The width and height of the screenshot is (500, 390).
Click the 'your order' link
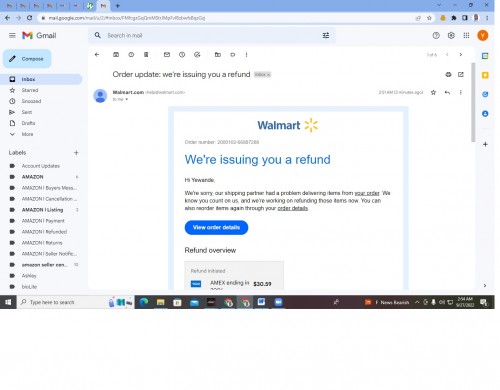367,193
